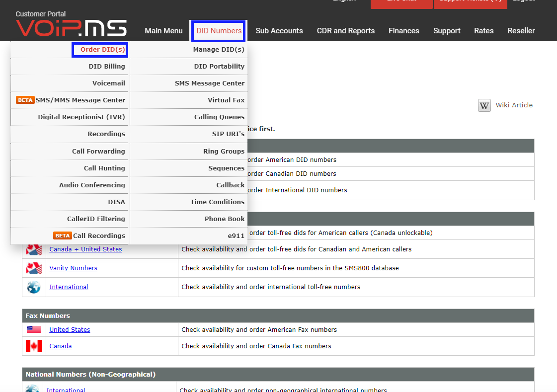
Task: Open the Support menu
Action: pyautogui.click(x=447, y=31)
